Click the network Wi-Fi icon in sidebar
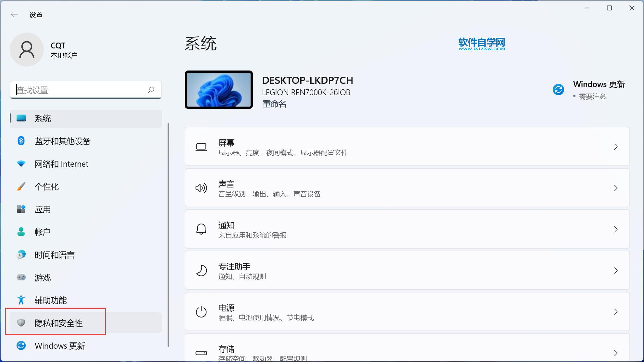This screenshot has width=644, height=362. point(21,164)
